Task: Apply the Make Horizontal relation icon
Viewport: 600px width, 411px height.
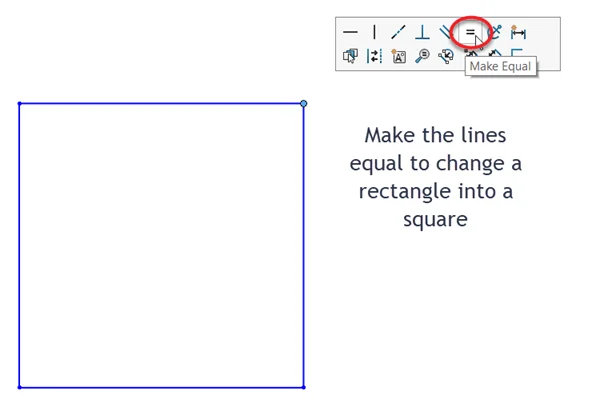Action: 350,32
